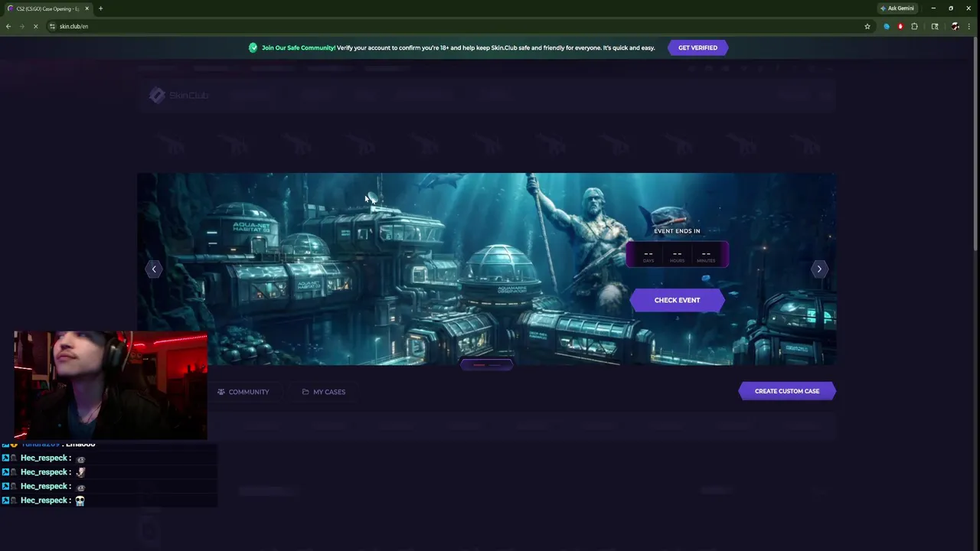Open the red browser extension icon

900,26
